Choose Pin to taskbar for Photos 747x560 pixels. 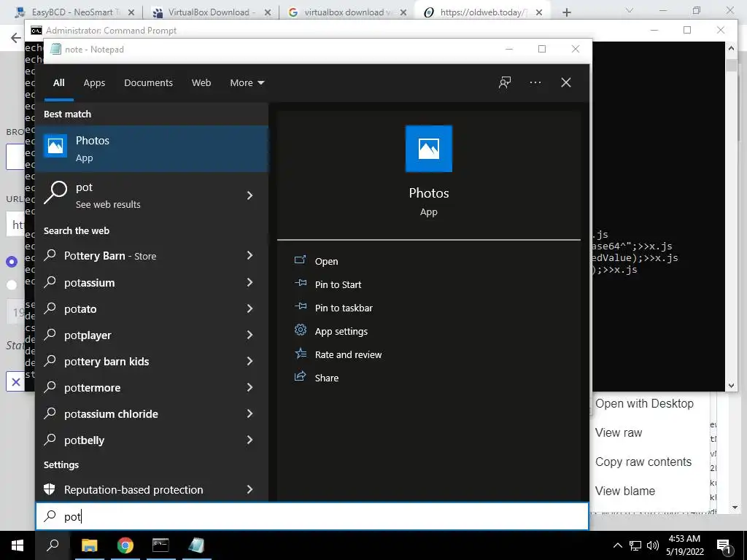[344, 308]
